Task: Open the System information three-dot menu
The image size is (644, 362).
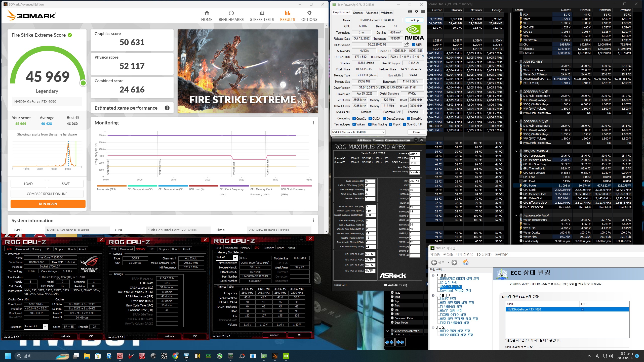Action: pyautogui.click(x=313, y=220)
